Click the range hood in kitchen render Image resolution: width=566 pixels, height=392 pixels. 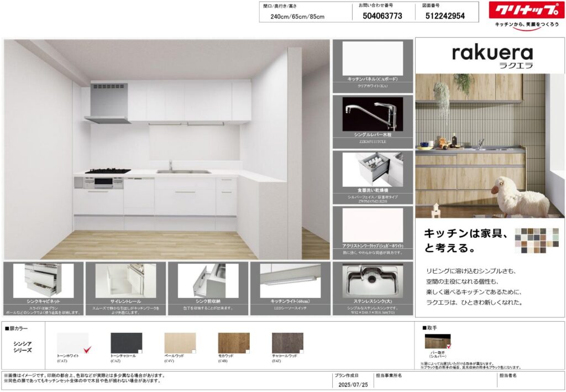(x=107, y=102)
